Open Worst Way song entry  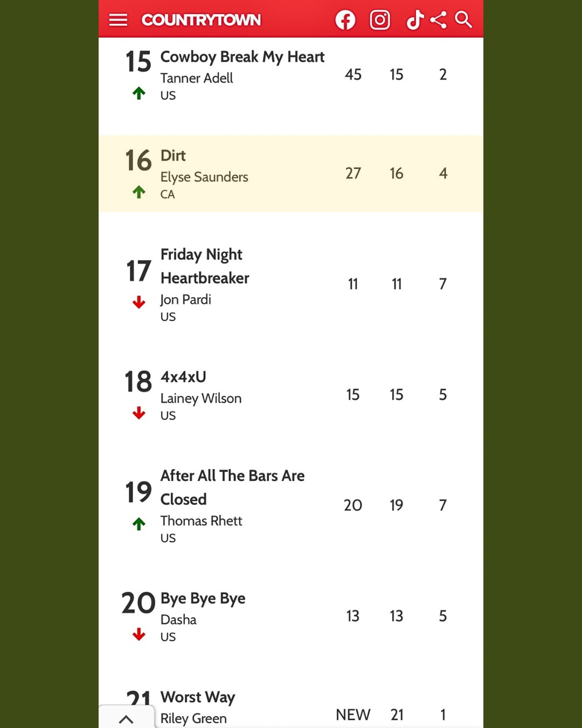[198, 697]
